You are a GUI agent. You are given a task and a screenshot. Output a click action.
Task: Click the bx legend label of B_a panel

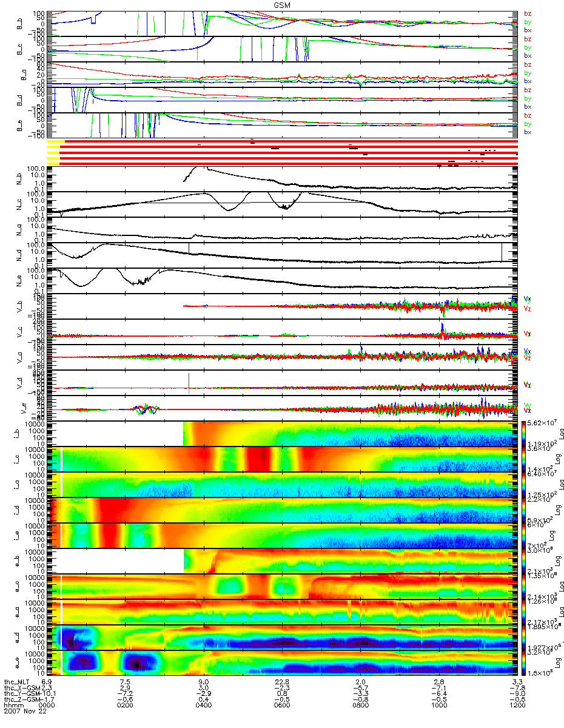(528, 81)
